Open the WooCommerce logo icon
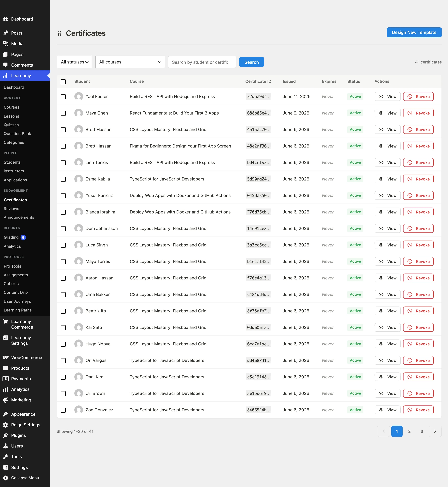 click(x=6, y=358)
